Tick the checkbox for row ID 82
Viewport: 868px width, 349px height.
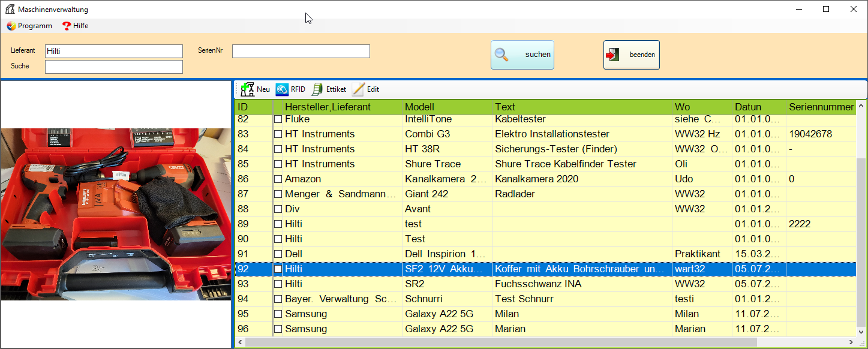click(x=278, y=119)
